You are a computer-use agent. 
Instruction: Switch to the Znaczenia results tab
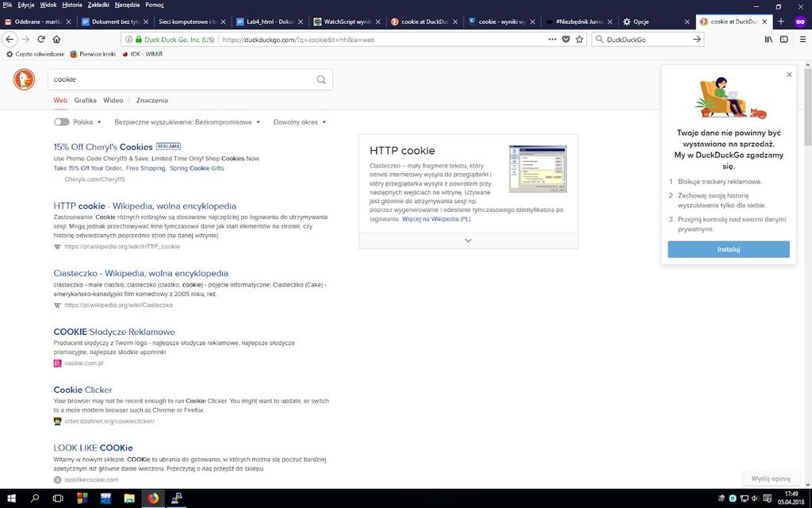pyautogui.click(x=151, y=100)
